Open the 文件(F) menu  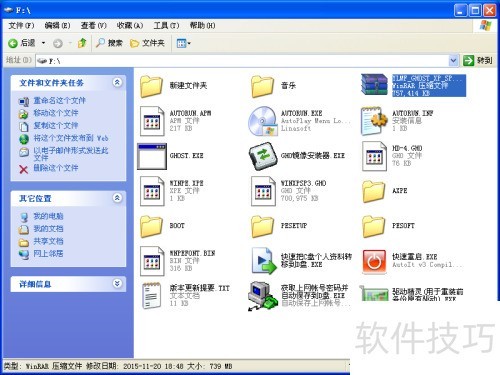[x=21, y=26]
